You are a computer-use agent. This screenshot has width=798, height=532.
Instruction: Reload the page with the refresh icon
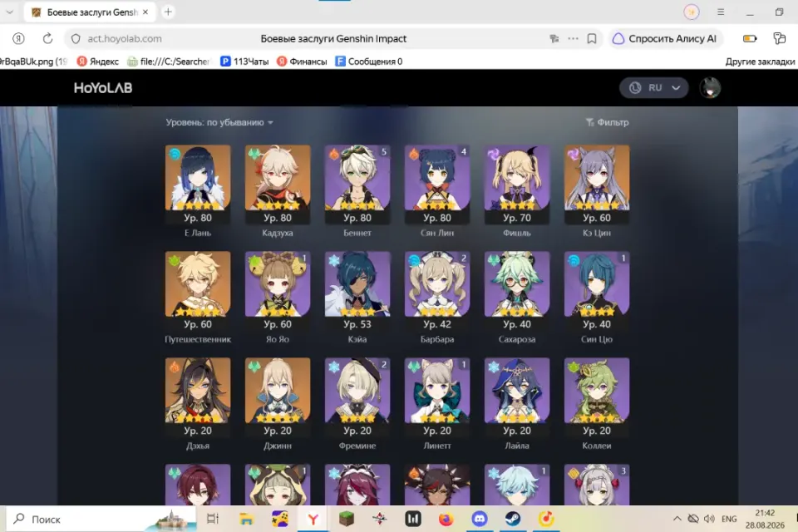pos(47,38)
